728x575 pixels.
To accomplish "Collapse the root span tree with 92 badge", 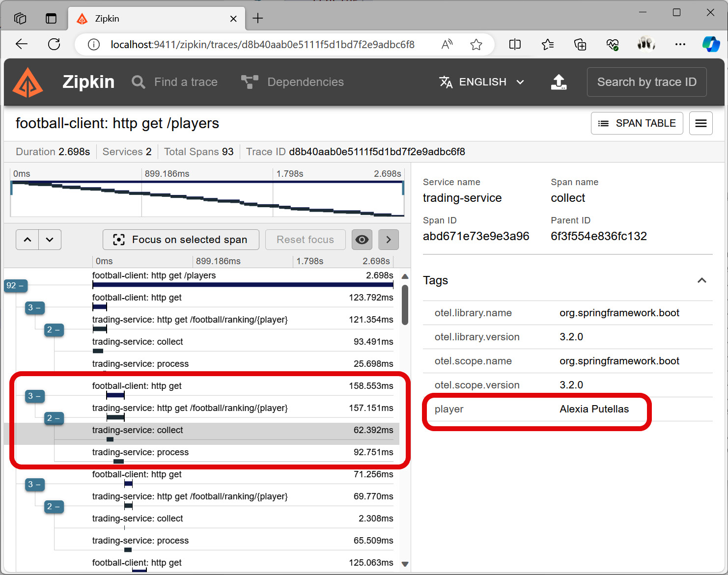I will 16,285.
